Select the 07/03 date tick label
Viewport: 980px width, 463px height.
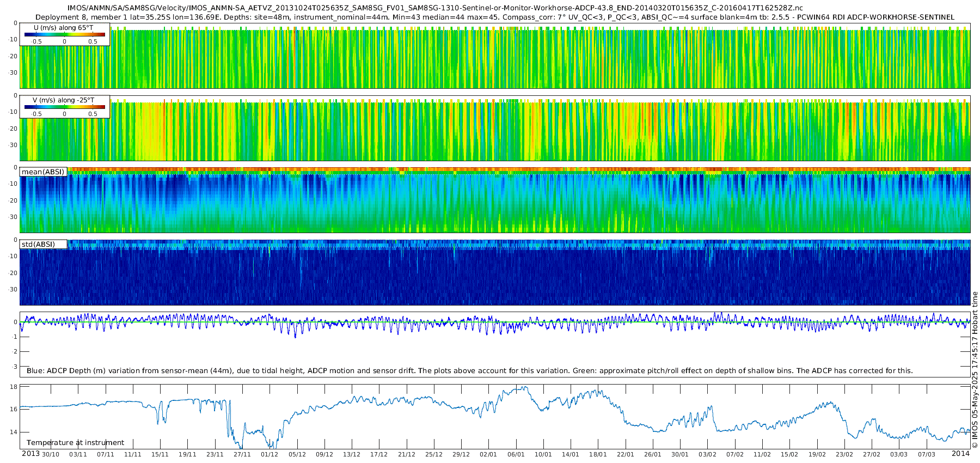pos(927,454)
